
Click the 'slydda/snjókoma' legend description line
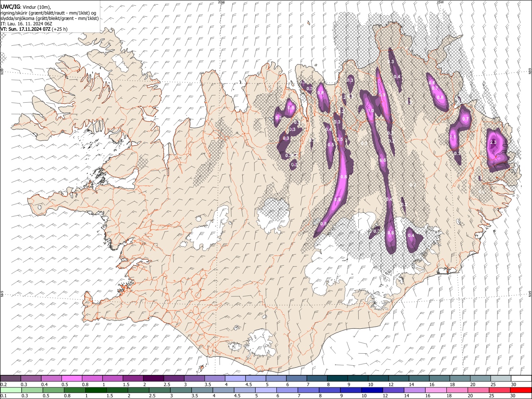[x=49, y=18]
